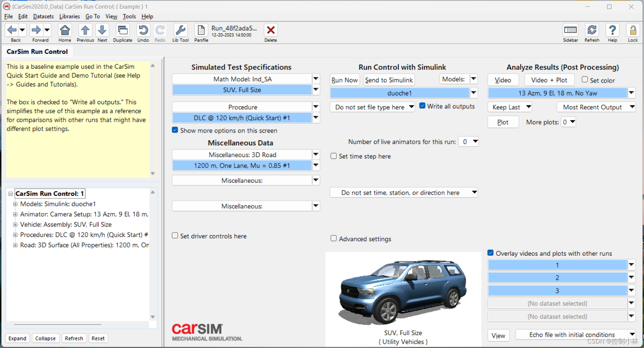
Task: Click the Collapse tree button
Action: [46, 338]
